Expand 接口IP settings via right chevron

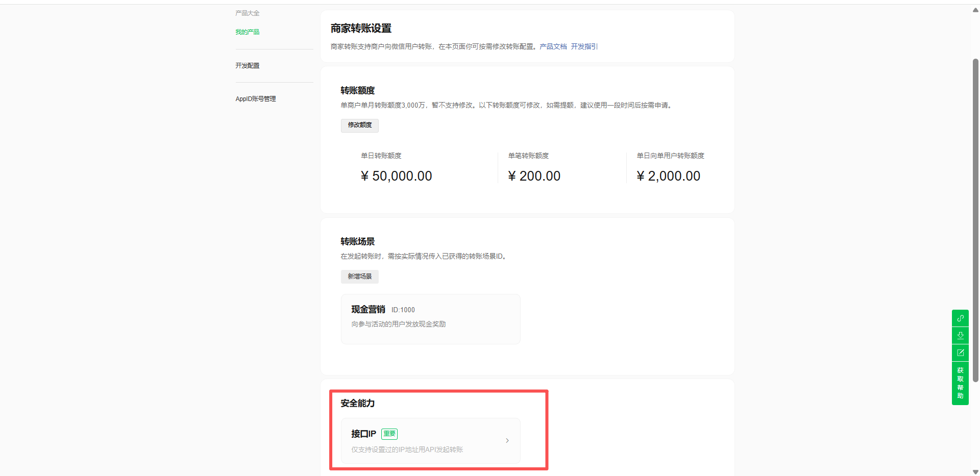coord(507,441)
